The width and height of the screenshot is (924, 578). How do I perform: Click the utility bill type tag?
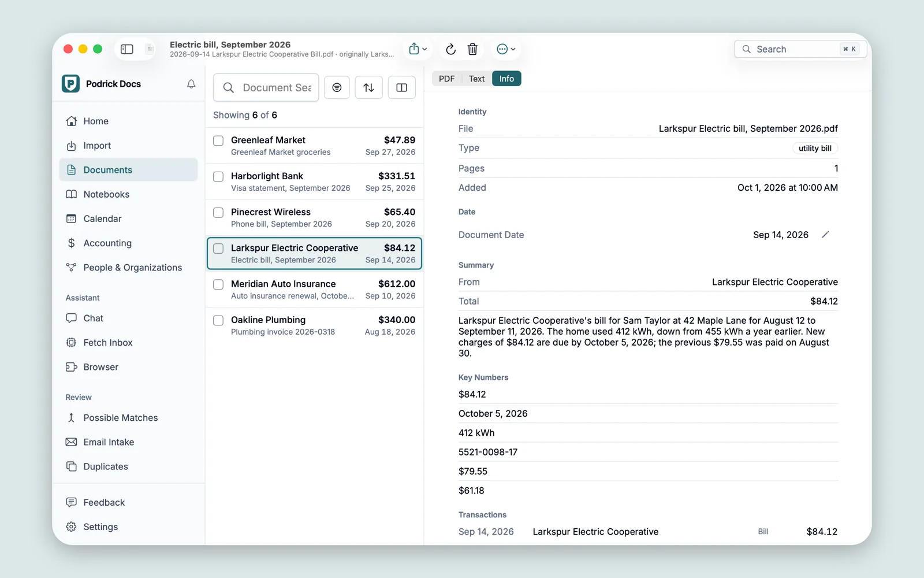(x=815, y=149)
